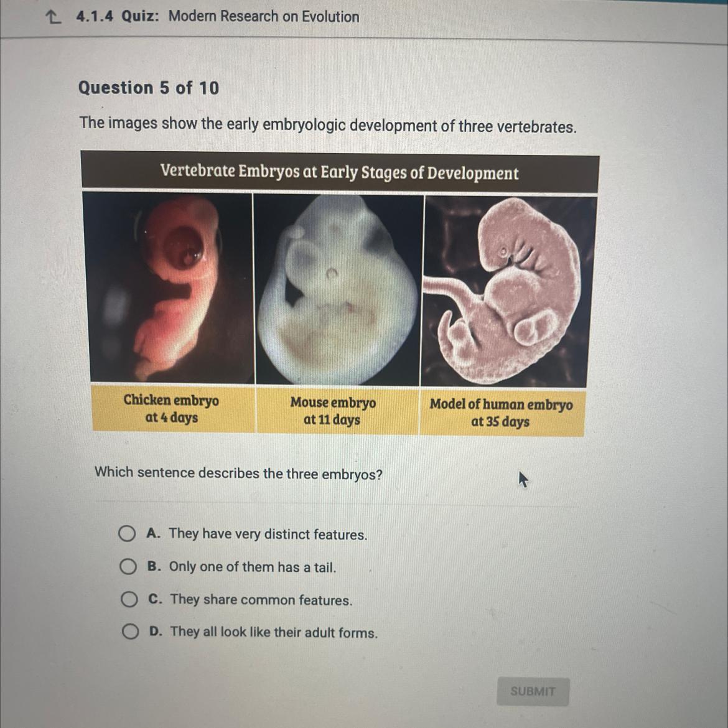The image size is (728, 728).
Task: Click the 'Question 5 of 10' heading
Action: click(149, 87)
